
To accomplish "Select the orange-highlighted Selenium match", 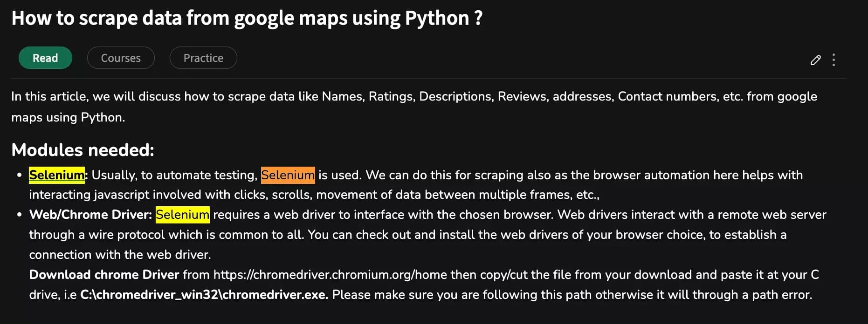I will point(288,175).
